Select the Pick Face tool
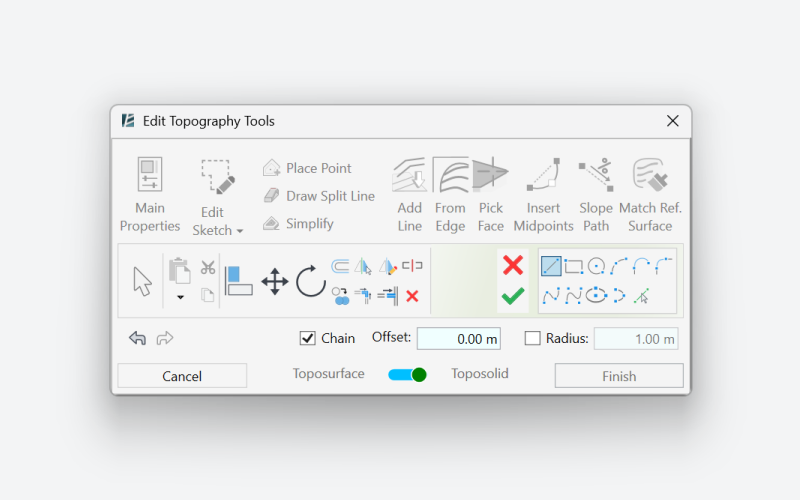 click(x=490, y=195)
